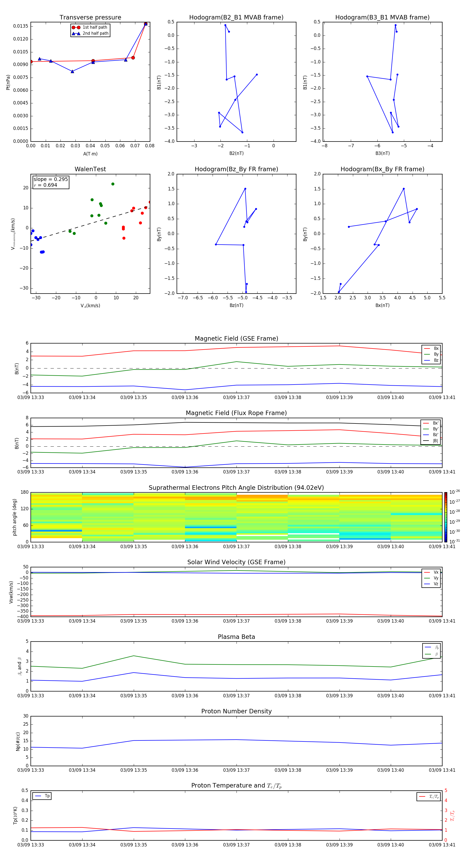The image size is (473, 868).
Task: Click the 'Transverse pressure' plot title
Action: (90, 18)
